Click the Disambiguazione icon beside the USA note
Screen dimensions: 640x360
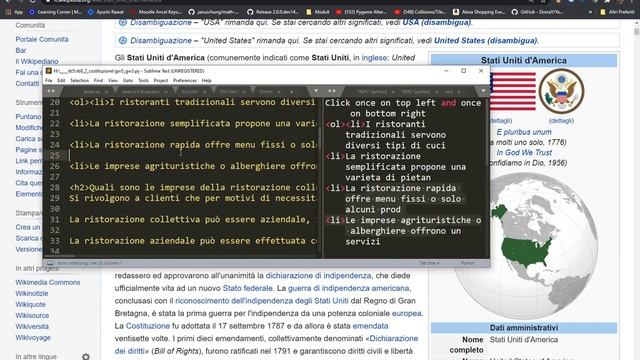(122, 22)
